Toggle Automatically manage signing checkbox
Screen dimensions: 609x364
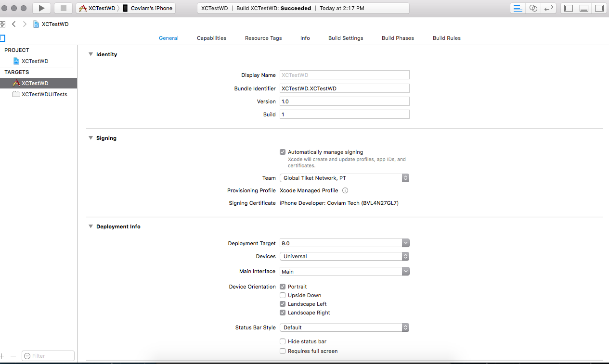pyautogui.click(x=283, y=152)
